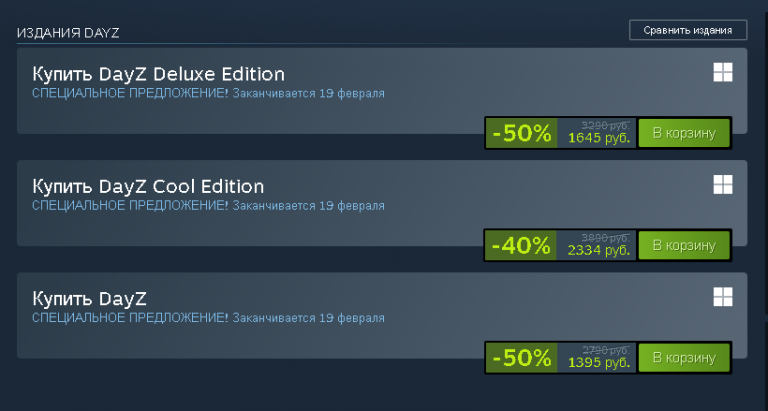
Task: Click the Windows icon on Deluxe Edition
Action: (x=723, y=73)
